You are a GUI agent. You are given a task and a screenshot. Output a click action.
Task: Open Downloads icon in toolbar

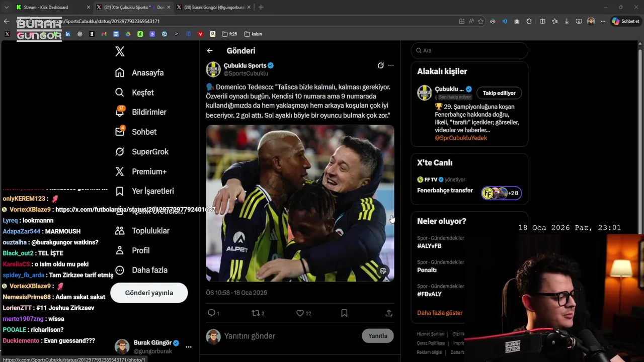(567, 21)
